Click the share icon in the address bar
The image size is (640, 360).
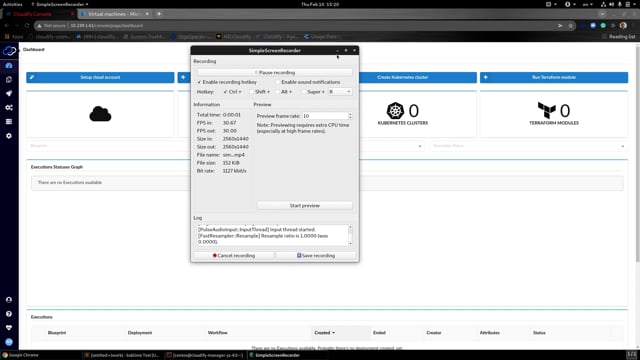point(560,25)
